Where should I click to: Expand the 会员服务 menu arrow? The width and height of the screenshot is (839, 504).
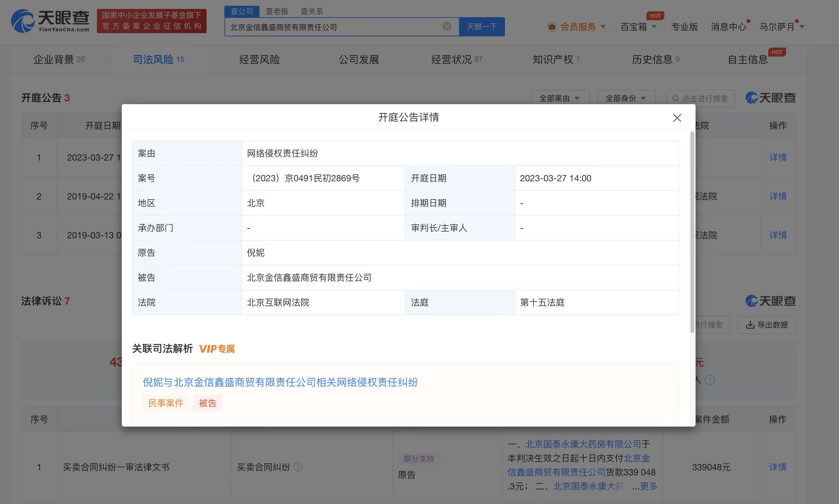coord(603,26)
